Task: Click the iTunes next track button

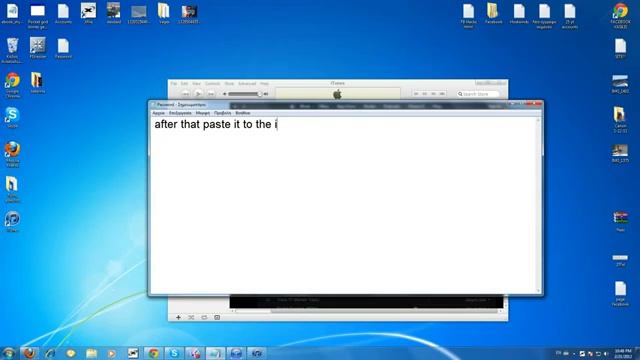Action: [211, 94]
